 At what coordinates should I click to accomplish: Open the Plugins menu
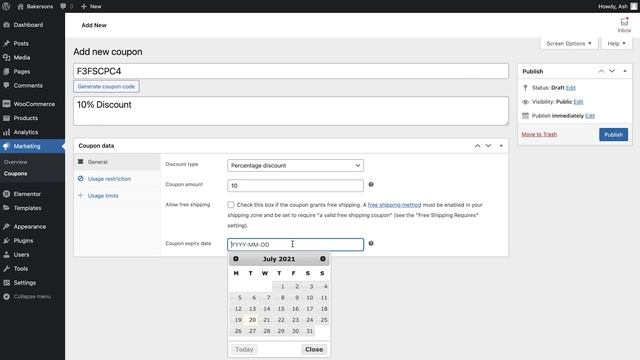pyautogui.click(x=23, y=240)
